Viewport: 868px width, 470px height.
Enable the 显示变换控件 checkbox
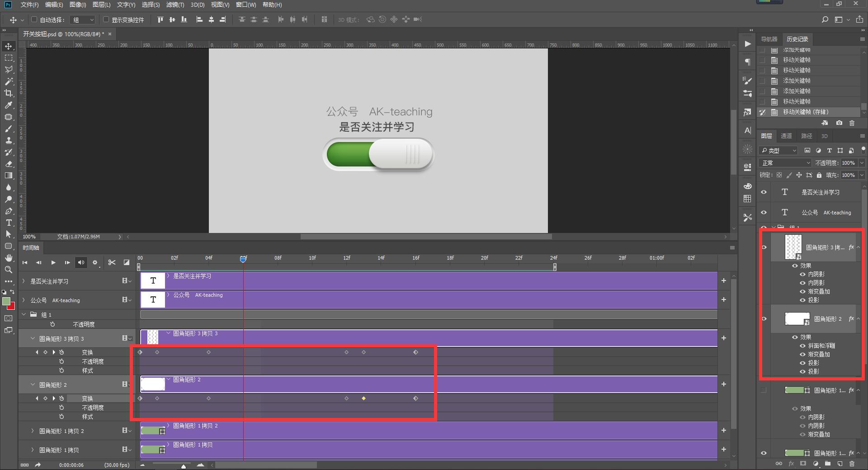pyautogui.click(x=106, y=19)
